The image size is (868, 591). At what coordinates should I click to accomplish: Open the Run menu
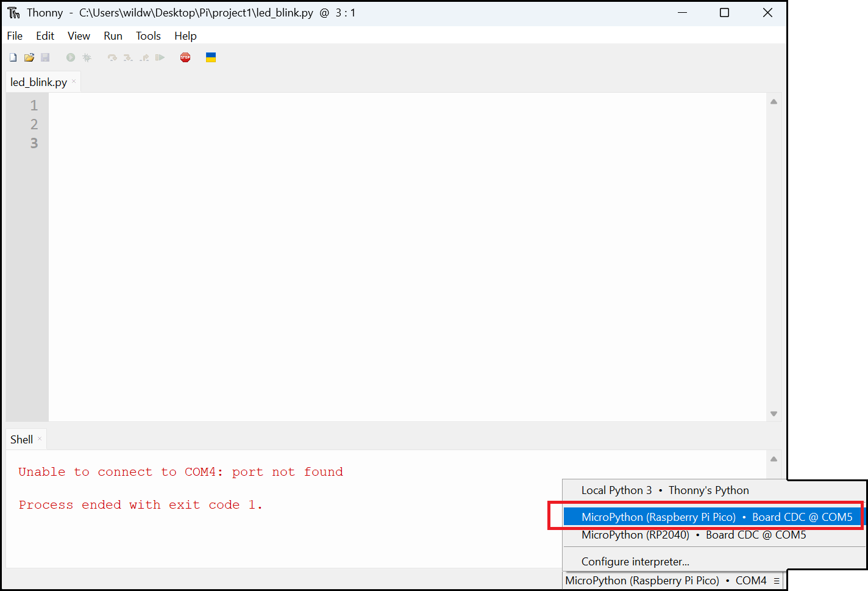coord(113,36)
